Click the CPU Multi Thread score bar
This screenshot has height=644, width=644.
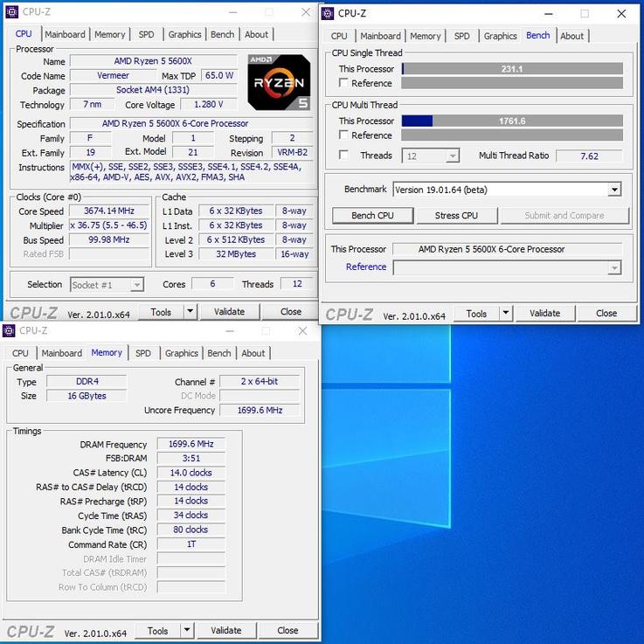tap(512, 121)
